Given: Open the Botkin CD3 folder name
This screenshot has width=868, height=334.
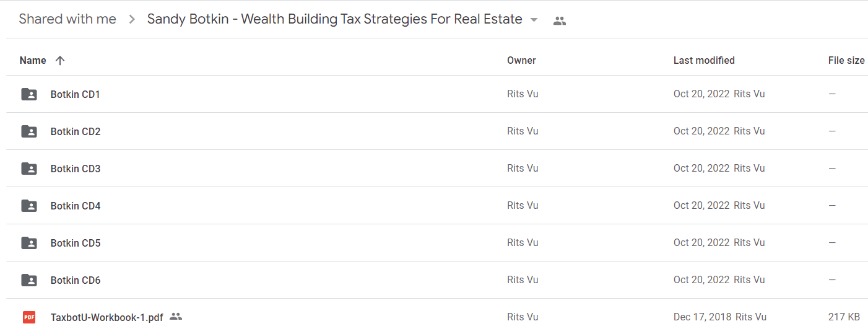Looking at the screenshot, I should click(76, 169).
